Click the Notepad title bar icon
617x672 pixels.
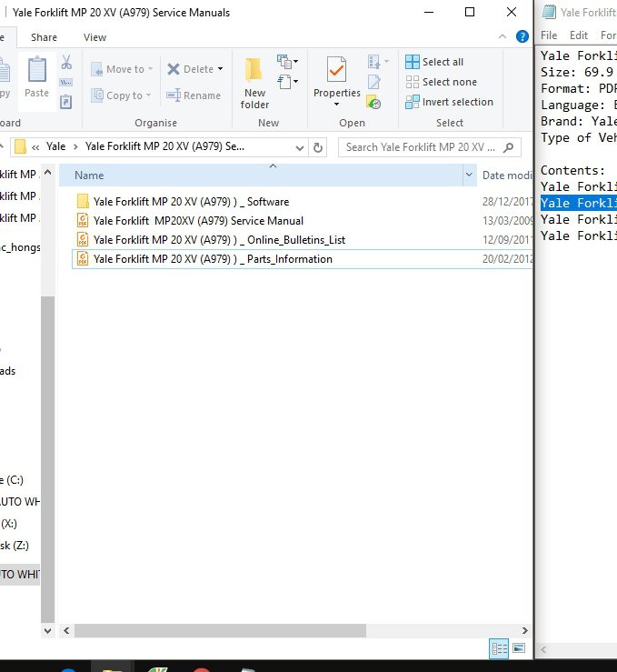coord(549,12)
